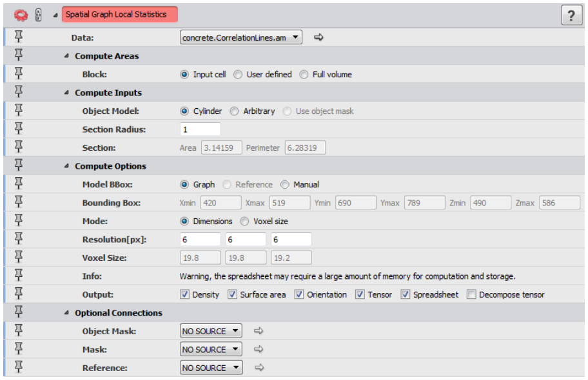Click the red gear module icon
588x380 pixels.
click(x=21, y=15)
